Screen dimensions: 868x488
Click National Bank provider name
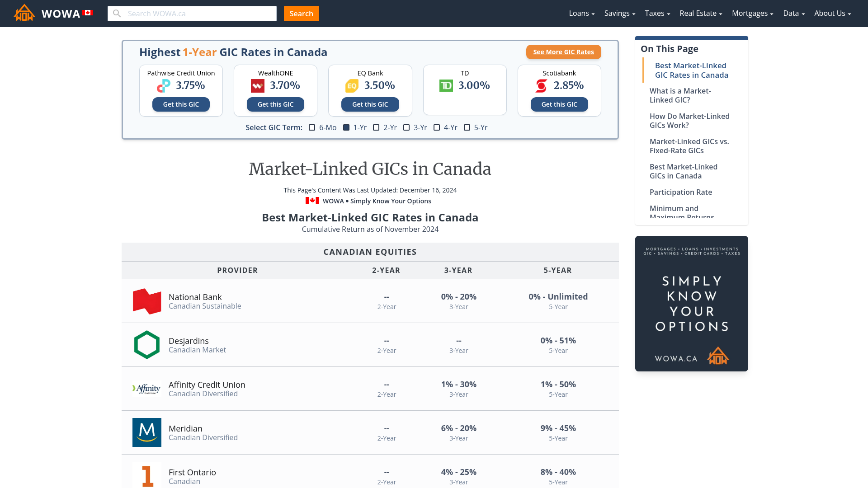pos(195,297)
